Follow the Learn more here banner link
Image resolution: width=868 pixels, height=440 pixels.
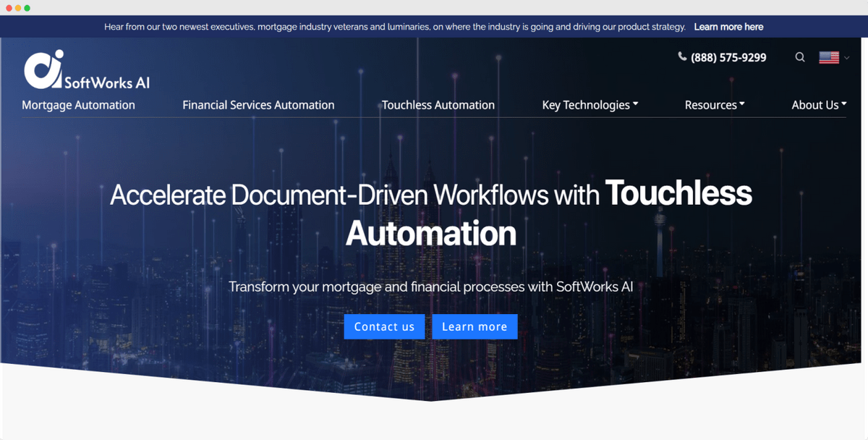click(728, 27)
